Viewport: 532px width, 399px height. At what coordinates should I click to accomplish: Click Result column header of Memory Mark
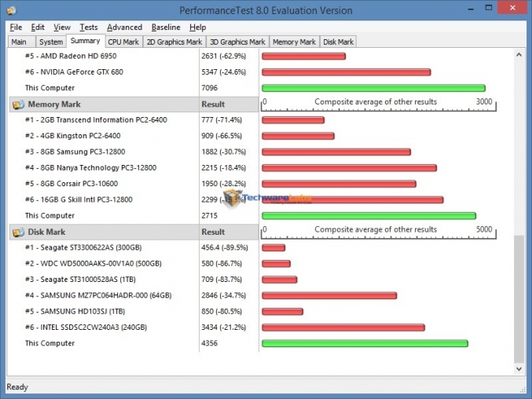pyautogui.click(x=229, y=104)
